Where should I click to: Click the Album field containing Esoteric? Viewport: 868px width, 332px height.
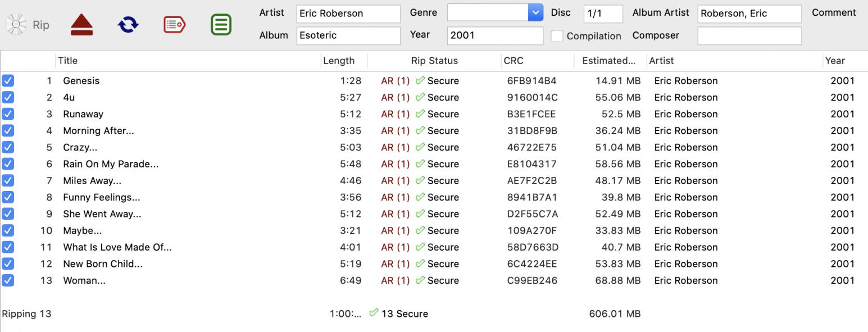(348, 35)
